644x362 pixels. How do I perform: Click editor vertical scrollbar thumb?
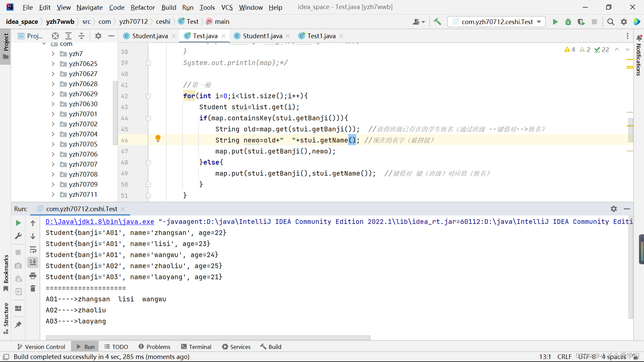coord(631,130)
